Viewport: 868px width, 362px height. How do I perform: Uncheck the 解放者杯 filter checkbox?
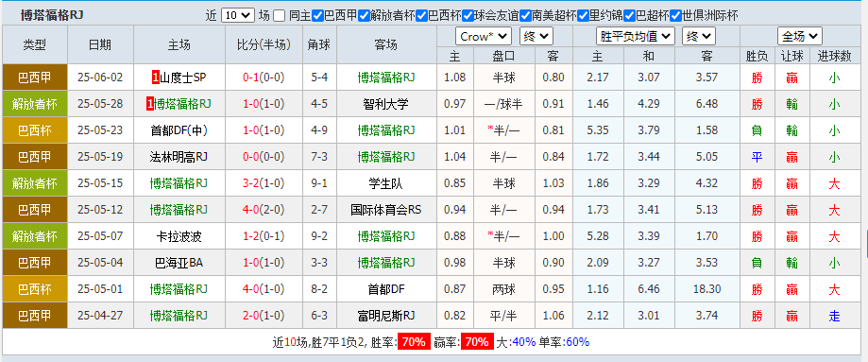coord(364,15)
